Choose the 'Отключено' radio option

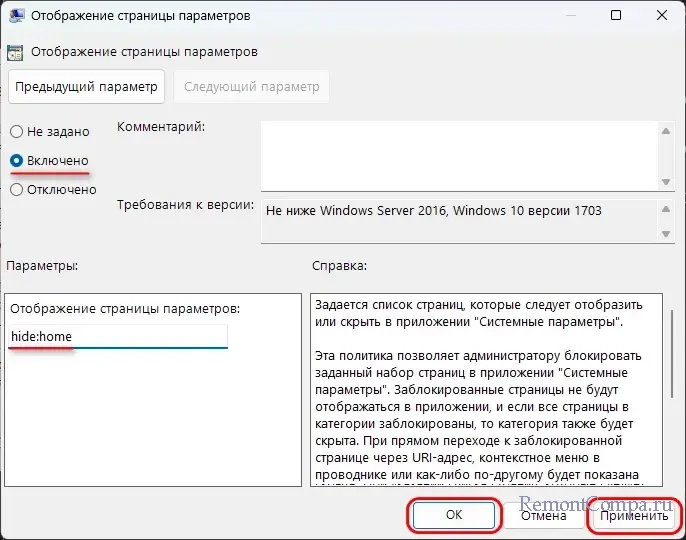17,190
